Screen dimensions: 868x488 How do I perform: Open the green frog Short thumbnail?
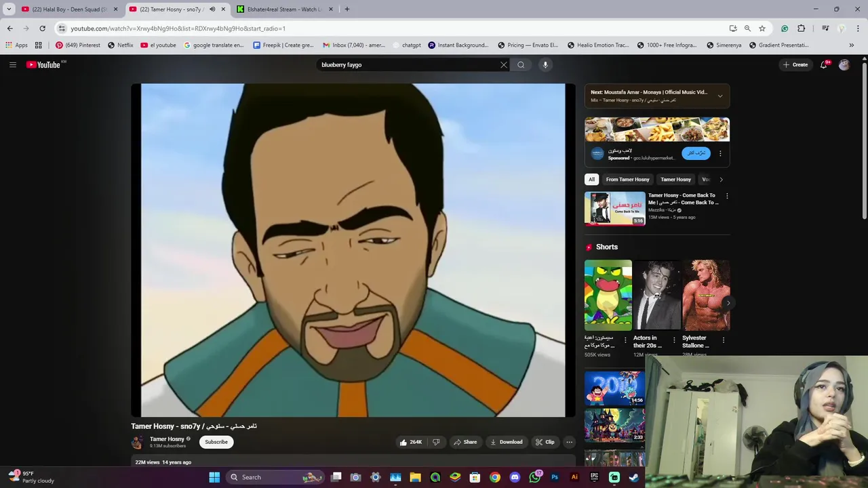[608, 295]
